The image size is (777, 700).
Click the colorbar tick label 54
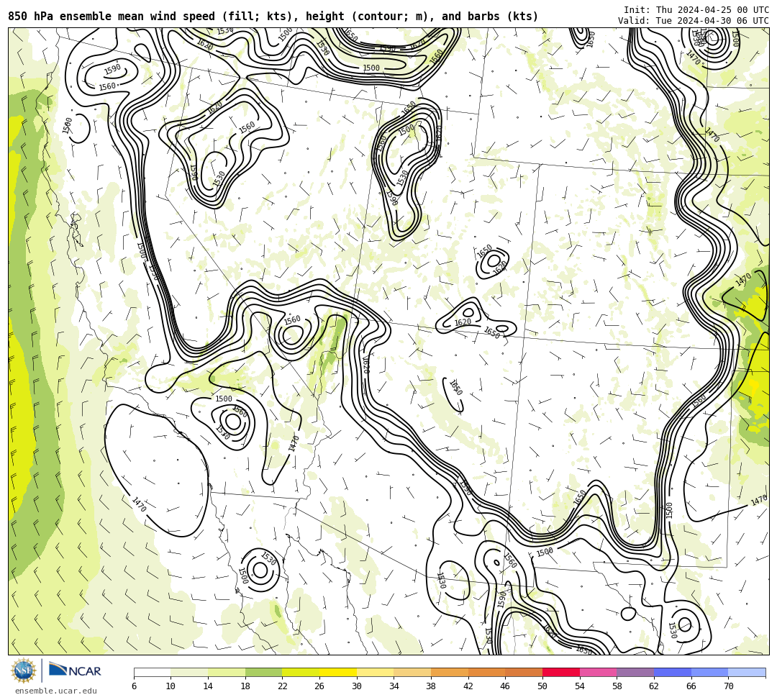click(580, 686)
